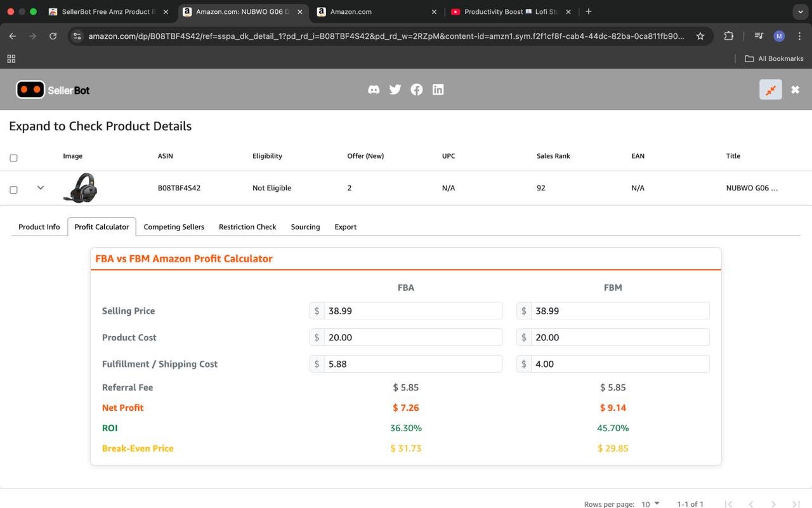Open the Competing Sellers tab
This screenshot has height=508, width=812.
pyautogui.click(x=174, y=227)
